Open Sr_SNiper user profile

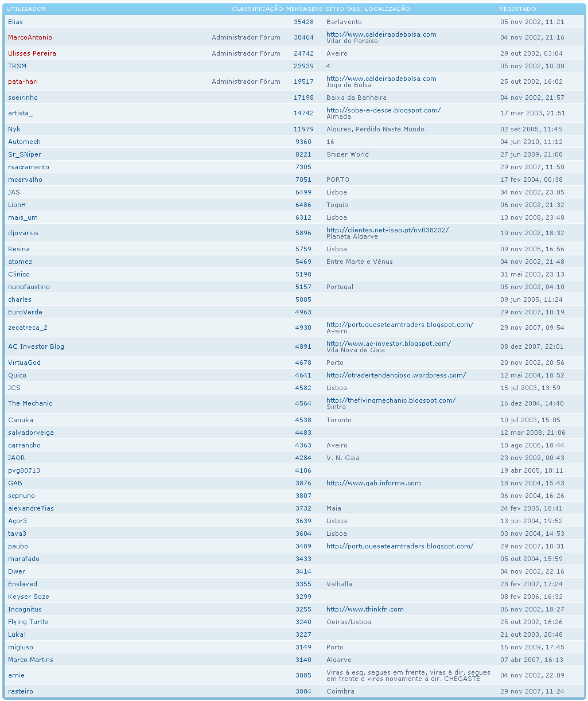[x=25, y=154]
